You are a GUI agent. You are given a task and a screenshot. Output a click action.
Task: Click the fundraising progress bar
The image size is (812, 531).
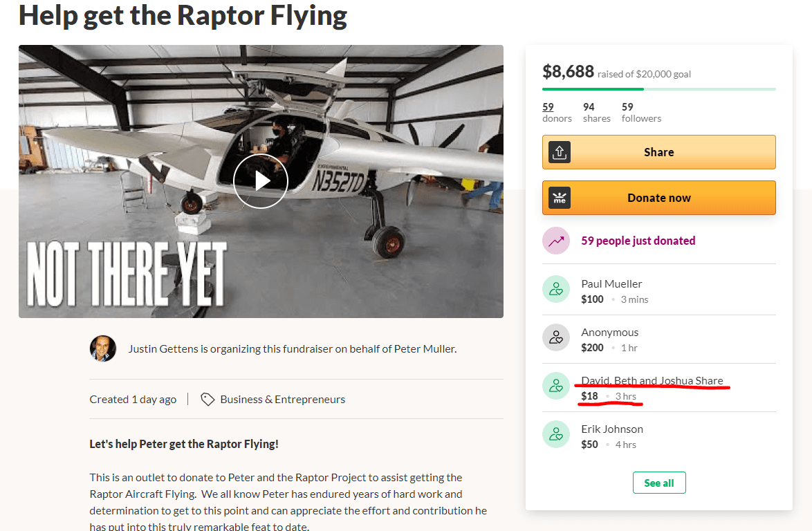(x=658, y=89)
